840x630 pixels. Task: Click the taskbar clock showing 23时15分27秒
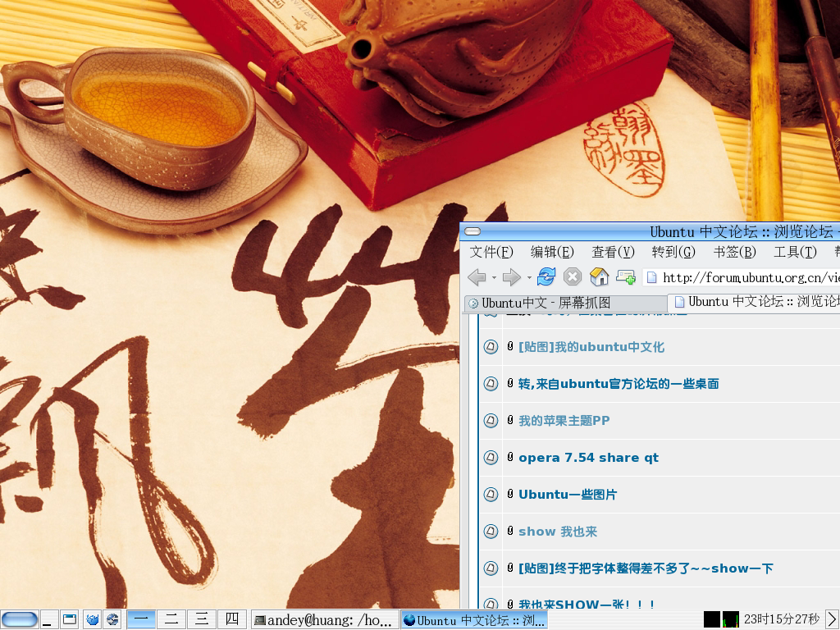[x=782, y=620]
